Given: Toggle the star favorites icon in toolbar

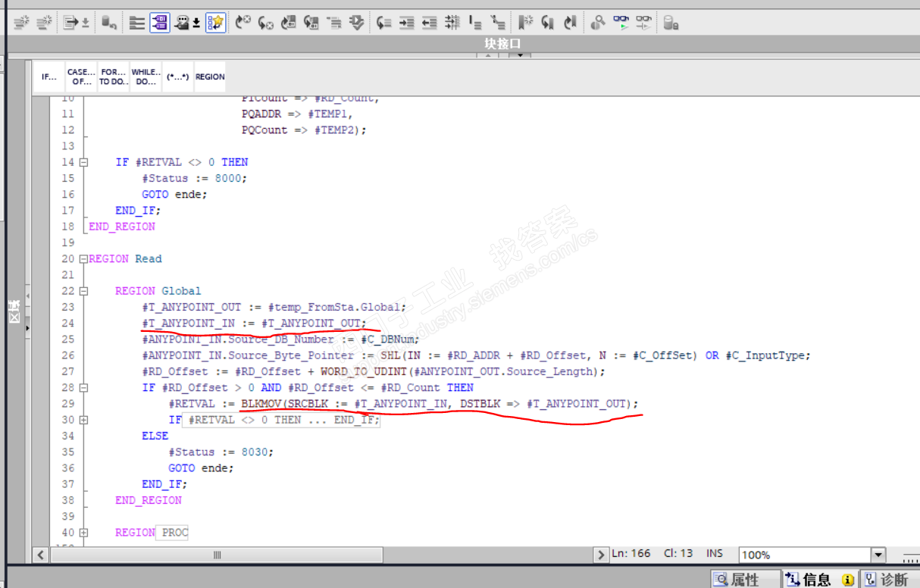Looking at the screenshot, I should coord(216,23).
